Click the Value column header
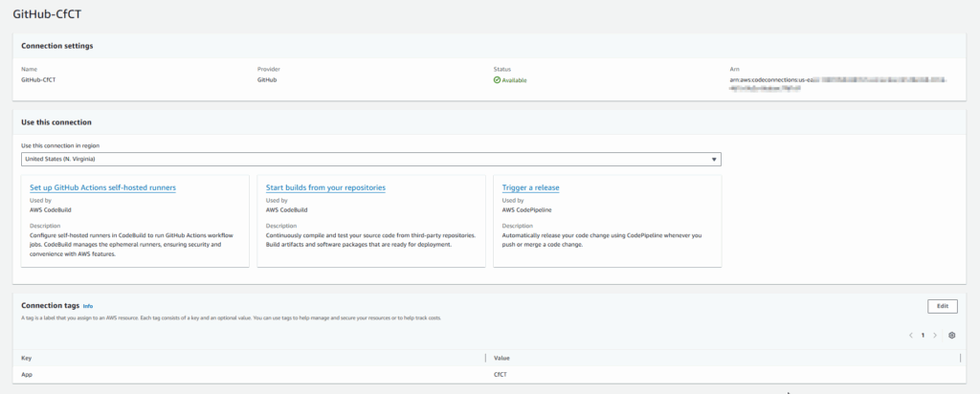This screenshot has width=980, height=394. [502, 358]
